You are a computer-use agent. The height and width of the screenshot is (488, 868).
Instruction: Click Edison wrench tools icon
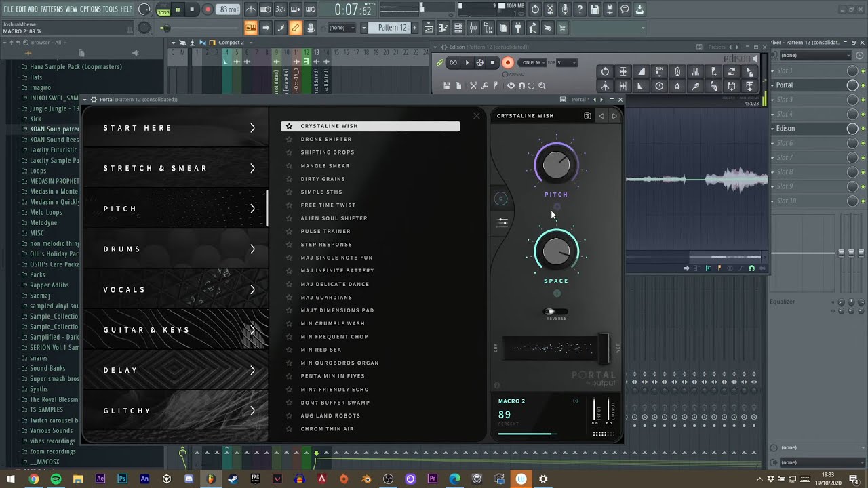tap(484, 85)
